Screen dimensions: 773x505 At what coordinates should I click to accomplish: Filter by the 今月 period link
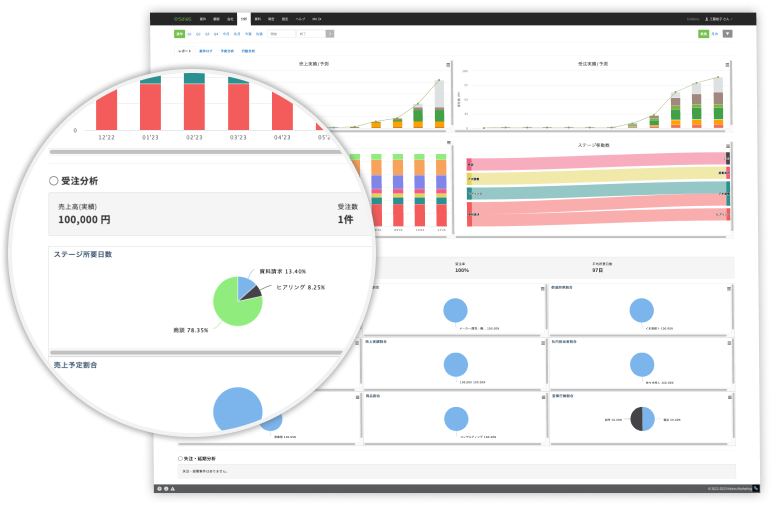pos(226,34)
